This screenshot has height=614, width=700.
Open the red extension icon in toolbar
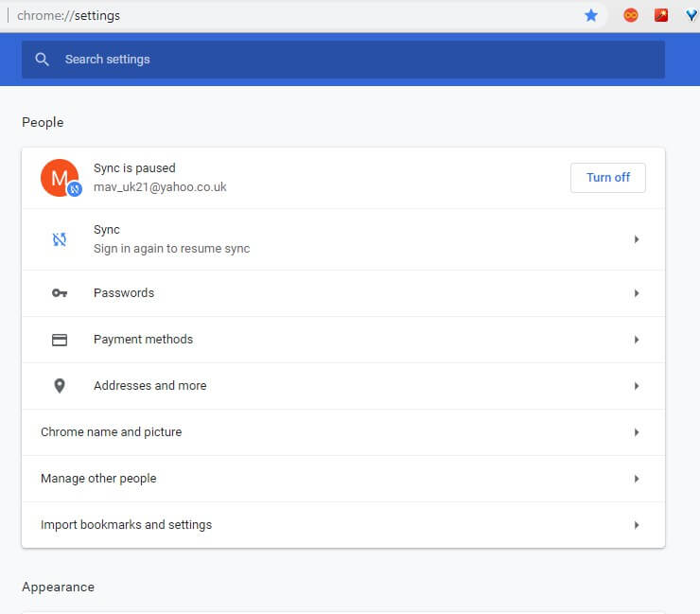661,16
